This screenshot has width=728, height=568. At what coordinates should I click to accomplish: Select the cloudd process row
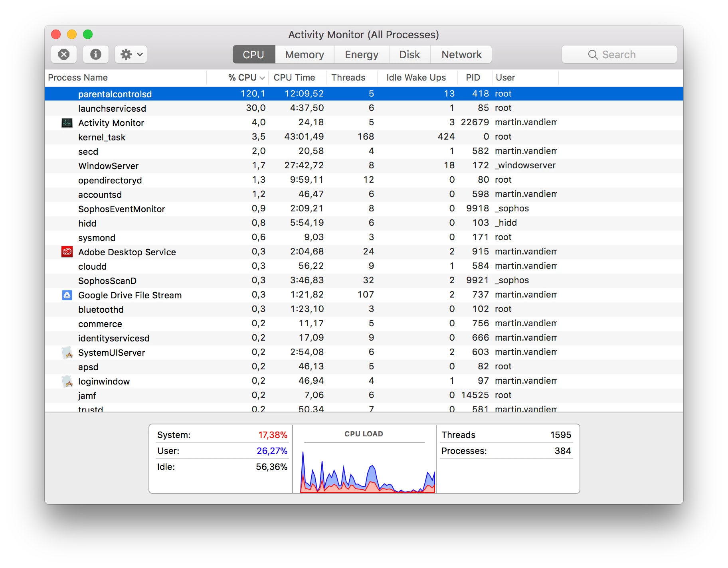(364, 266)
